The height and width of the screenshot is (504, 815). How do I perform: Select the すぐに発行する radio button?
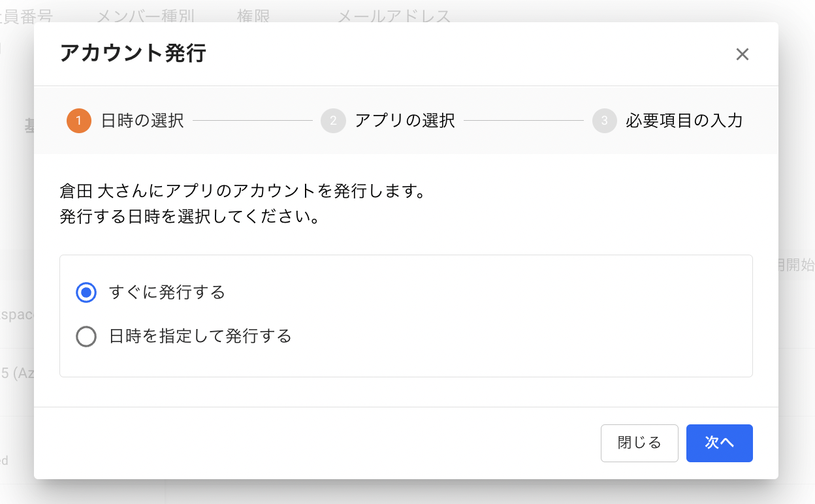[86, 292]
